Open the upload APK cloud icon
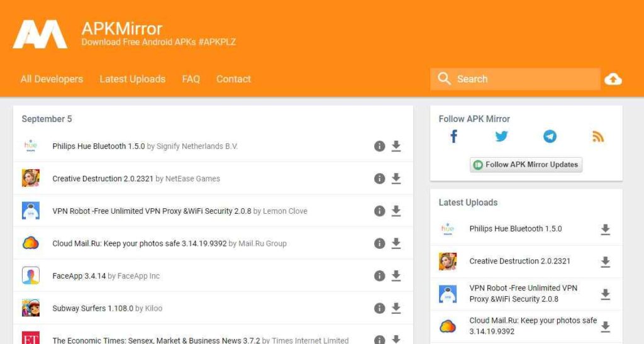This screenshot has height=344, width=644. pyautogui.click(x=613, y=79)
